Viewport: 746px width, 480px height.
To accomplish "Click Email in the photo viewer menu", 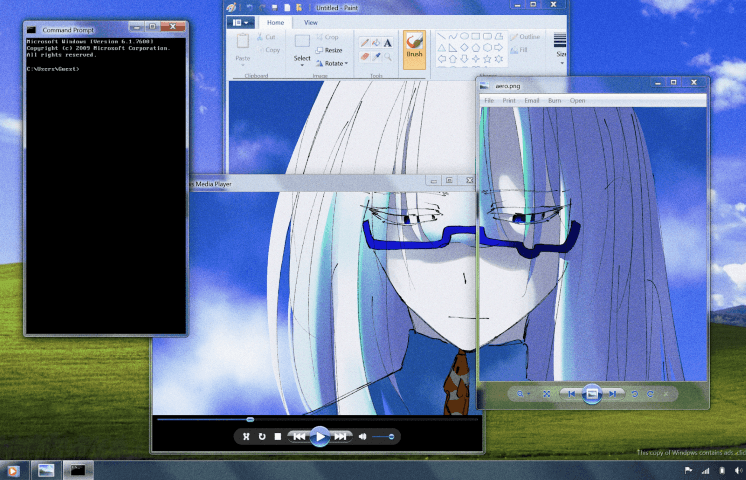I will point(532,100).
